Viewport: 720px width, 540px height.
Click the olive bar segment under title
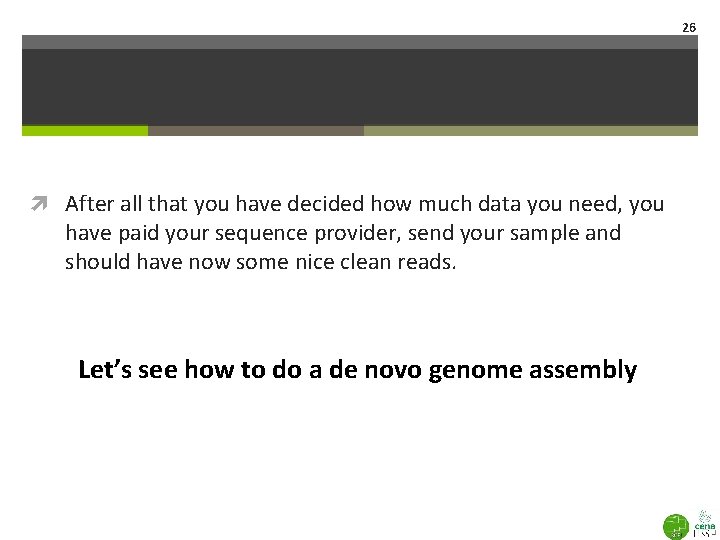pos(530,131)
